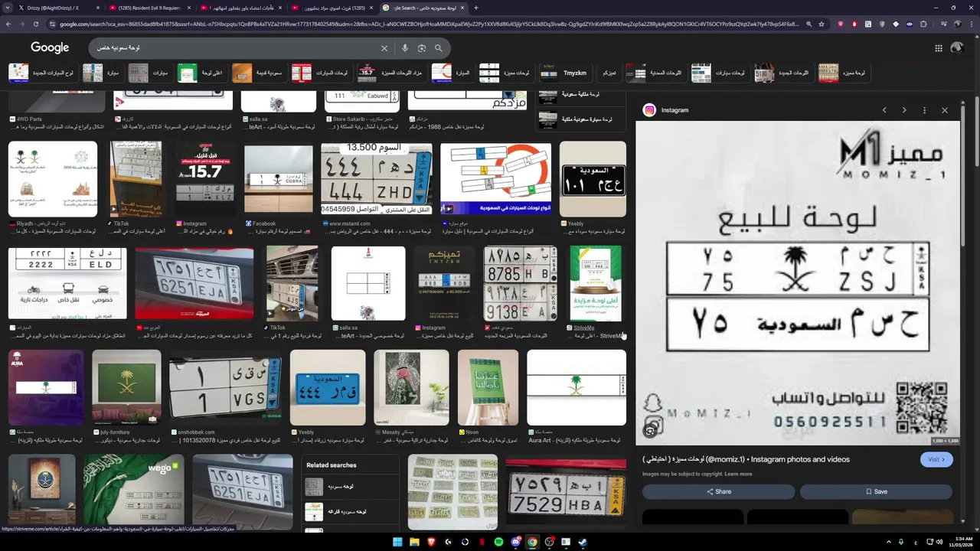Open the 15.7 Instagram thumbnail

click(205, 179)
